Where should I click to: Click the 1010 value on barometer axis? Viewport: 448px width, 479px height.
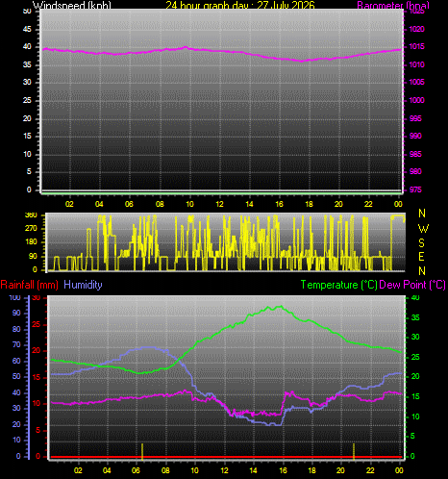tap(416, 64)
